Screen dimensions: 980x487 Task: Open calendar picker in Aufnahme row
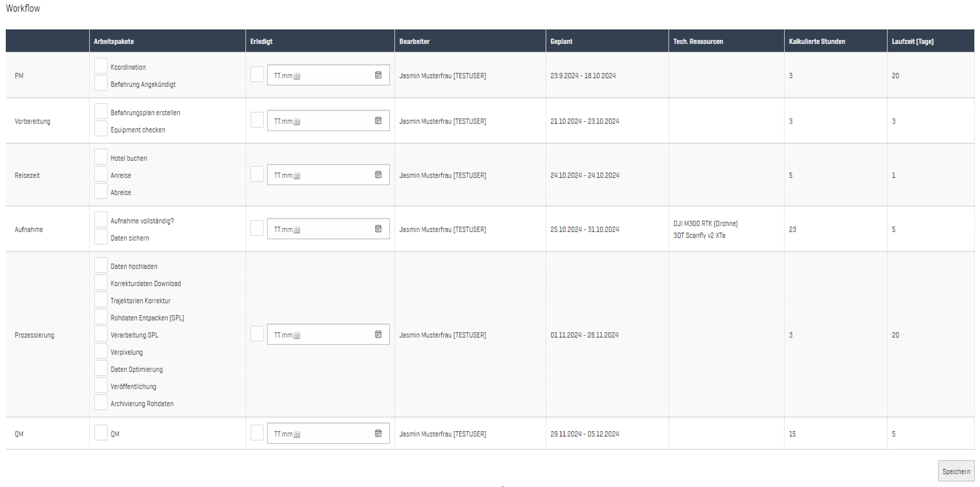378,229
